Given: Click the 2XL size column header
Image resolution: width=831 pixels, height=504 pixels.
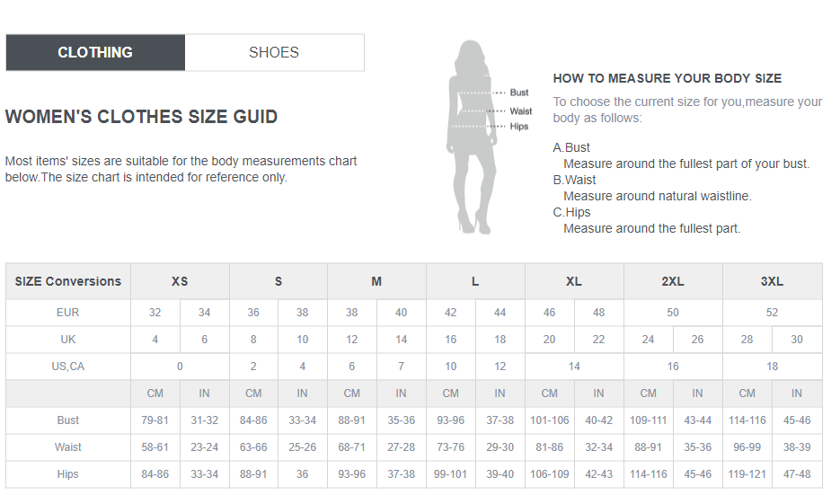Looking at the screenshot, I should (673, 281).
